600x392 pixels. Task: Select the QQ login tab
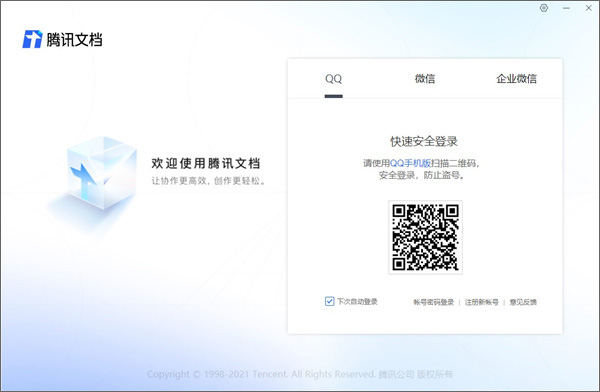[x=333, y=79]
